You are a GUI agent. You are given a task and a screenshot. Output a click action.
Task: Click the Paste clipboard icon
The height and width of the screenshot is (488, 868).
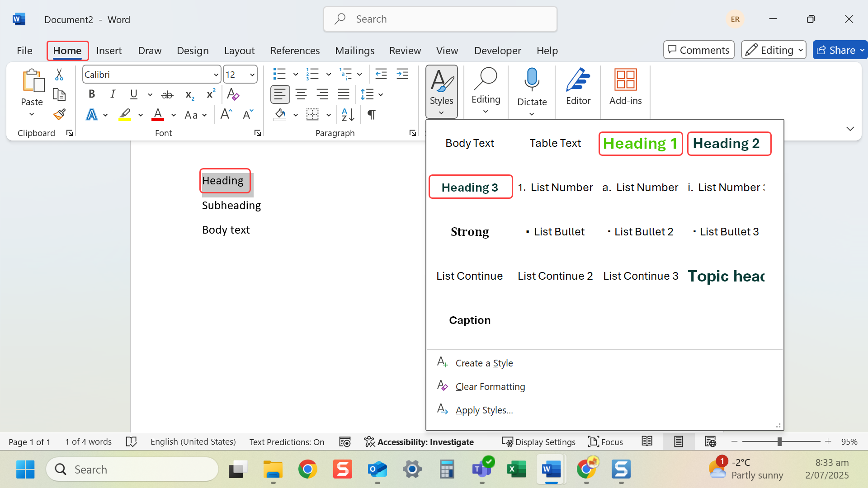[x=33, y=81]
